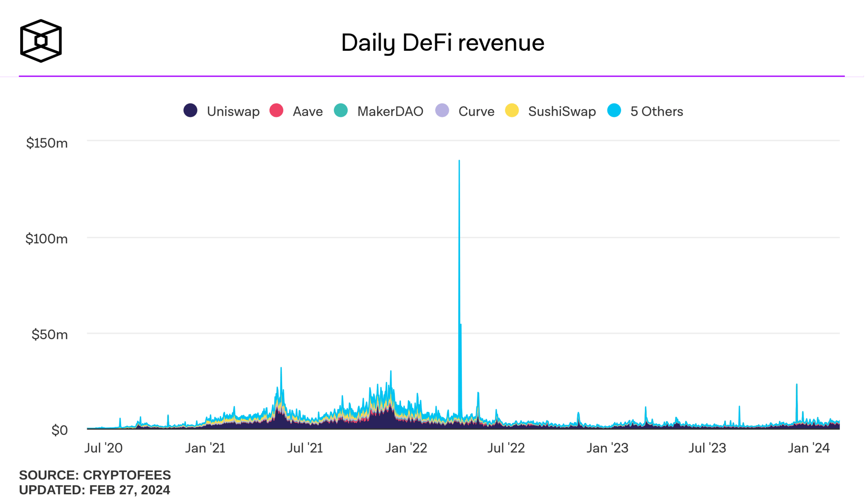Click the UPDATED: FEB 27, 2024 text
Image resolution: width=865 pixels, height=504 pixels.
tap(95, 490)
